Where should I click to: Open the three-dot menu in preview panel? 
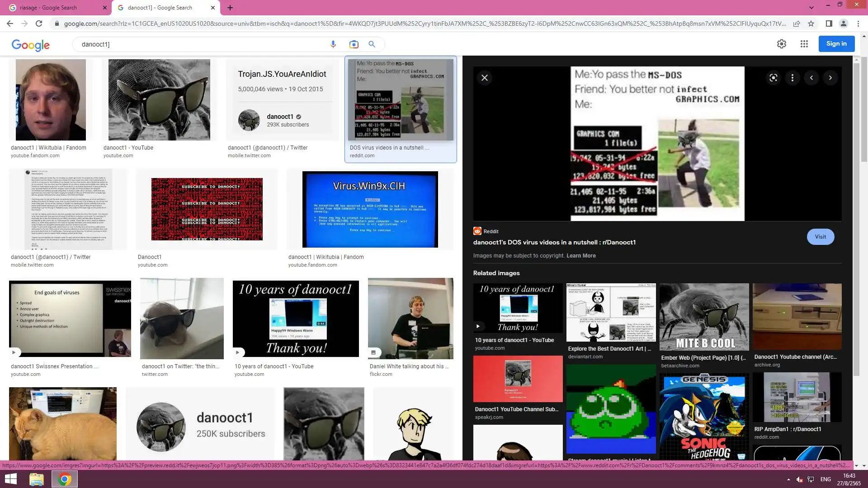(x=792, y=78)
